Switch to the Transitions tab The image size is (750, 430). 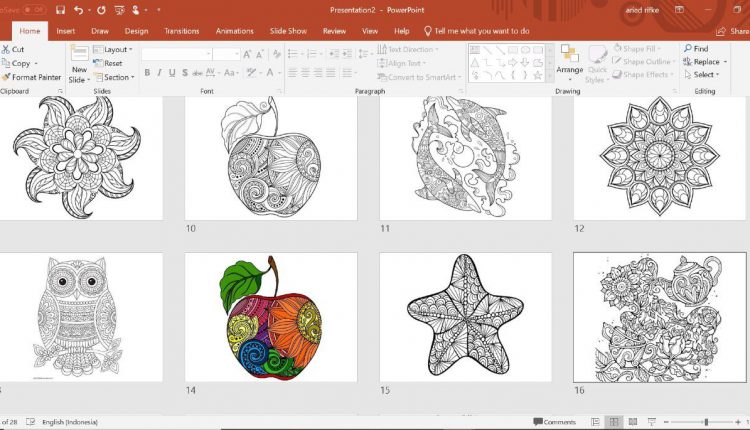[181, 31]
